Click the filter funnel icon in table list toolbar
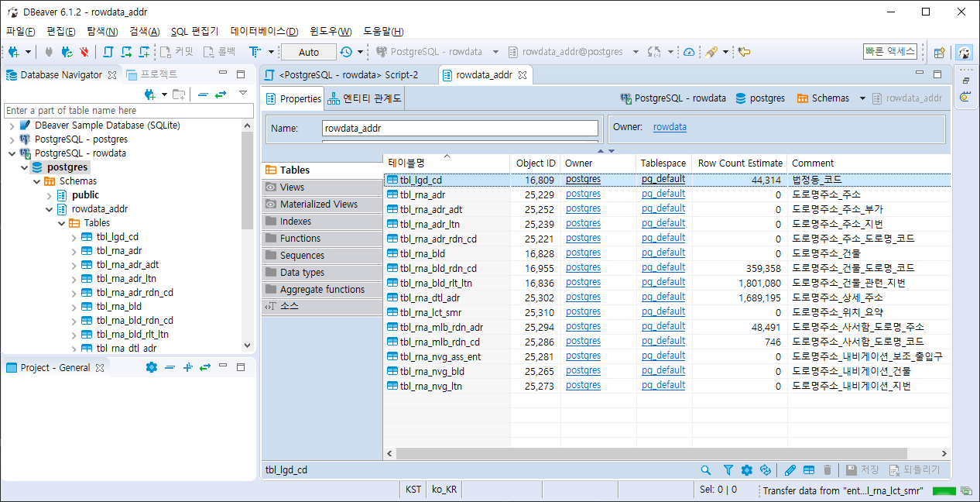 click(728, 470)
